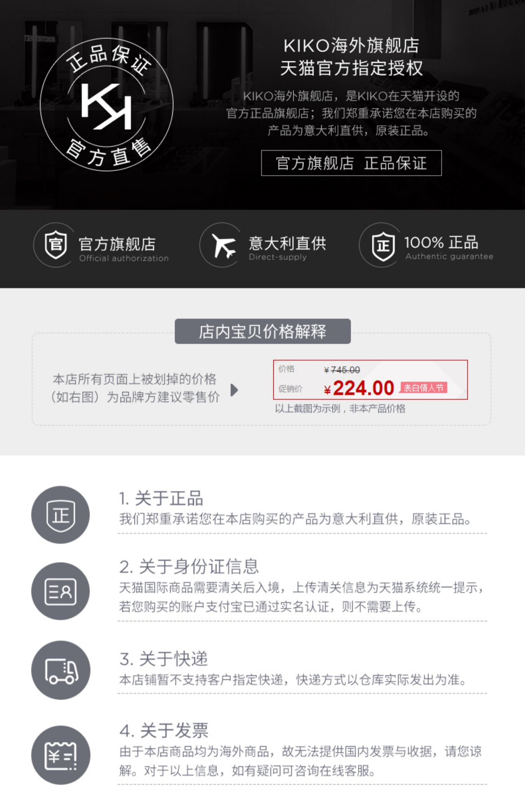Click the 100% authentic shield icon

coord(383,246)
